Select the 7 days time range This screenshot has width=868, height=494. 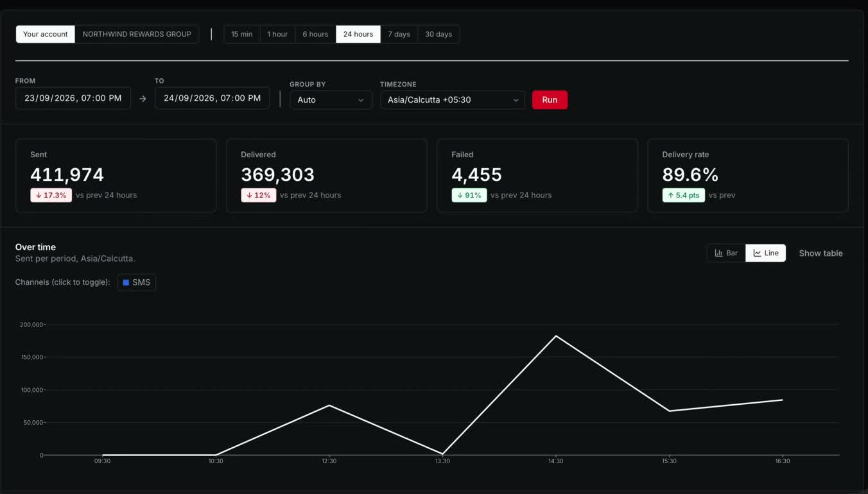coord(399,34)
